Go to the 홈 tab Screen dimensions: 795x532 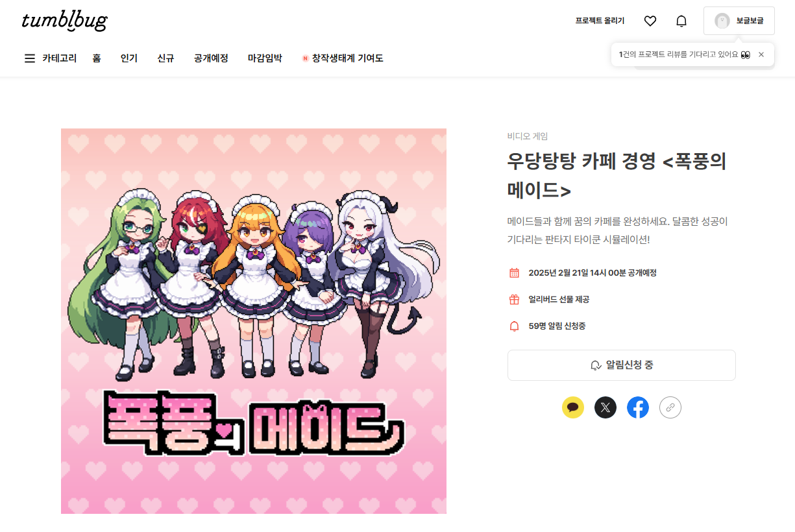click(97, 58)
